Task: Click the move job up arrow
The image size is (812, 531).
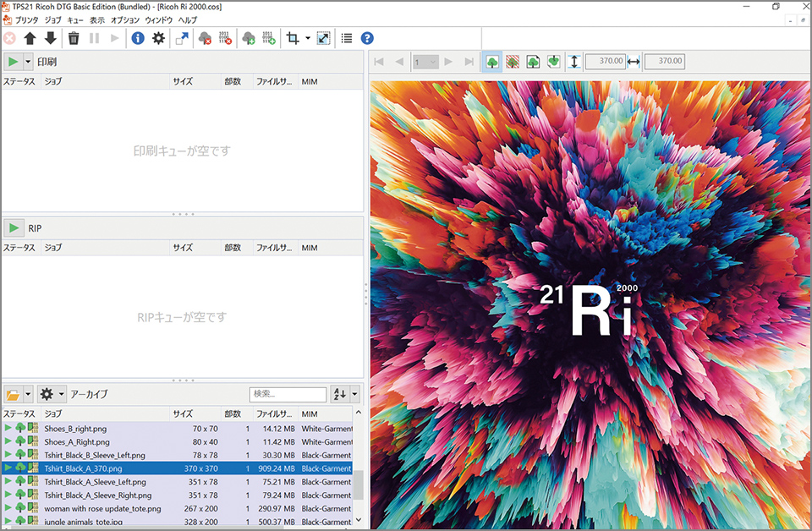Action: pyautogui.click(x=30, y=38)
